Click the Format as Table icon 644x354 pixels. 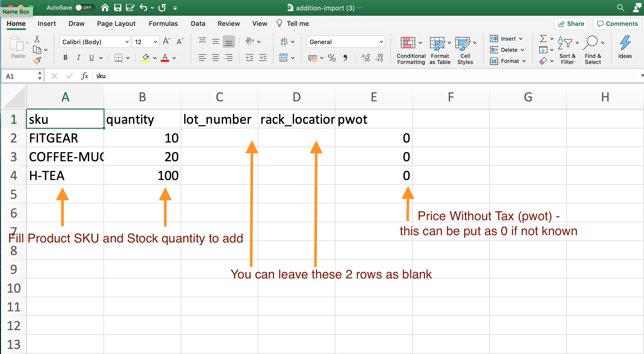[x=437, y=43]
